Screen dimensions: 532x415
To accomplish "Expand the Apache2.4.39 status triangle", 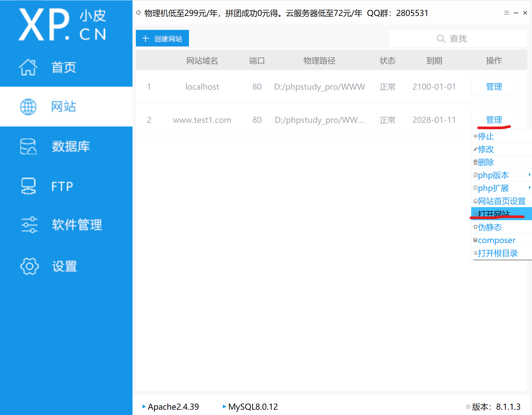I will [144, 407].
